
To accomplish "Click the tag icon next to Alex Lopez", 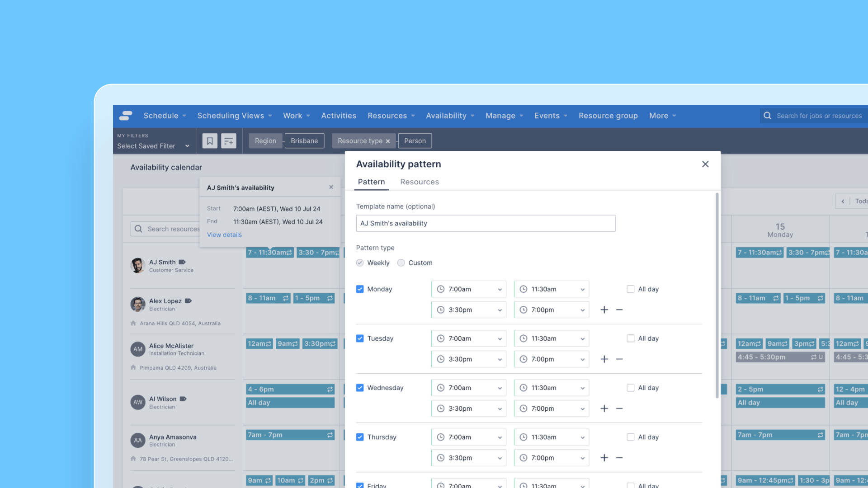I will [x=189, y=301].
